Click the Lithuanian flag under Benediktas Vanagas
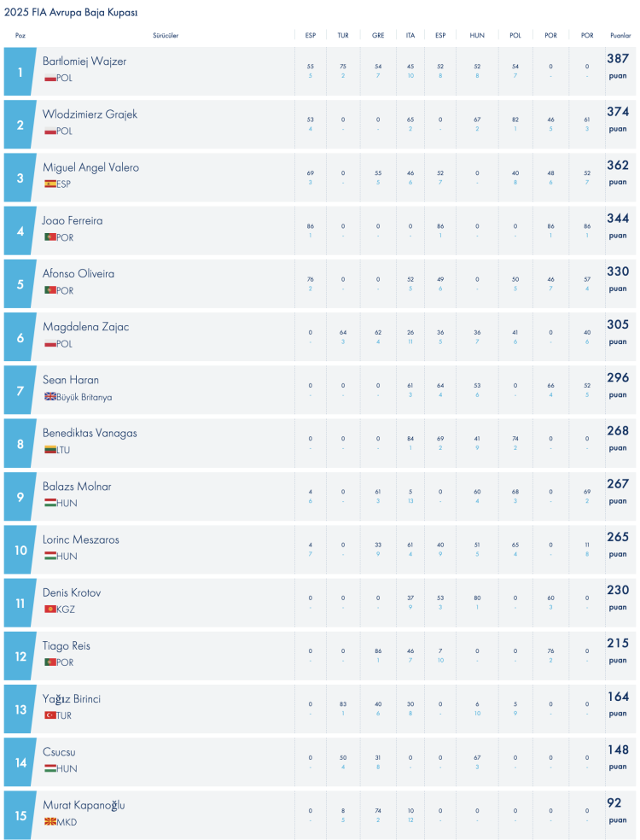The width and height of the screenshot is (640, 840). click(x=50, y=450)
